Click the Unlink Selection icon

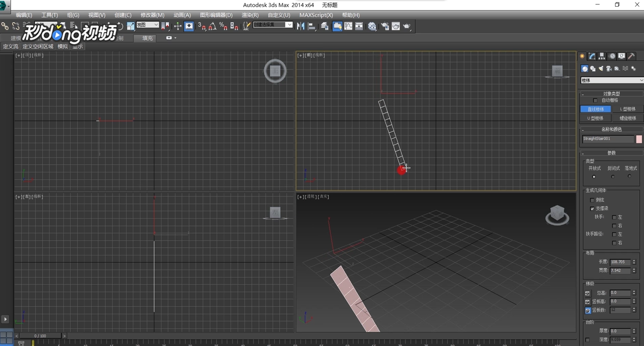[x=16, y=26]
